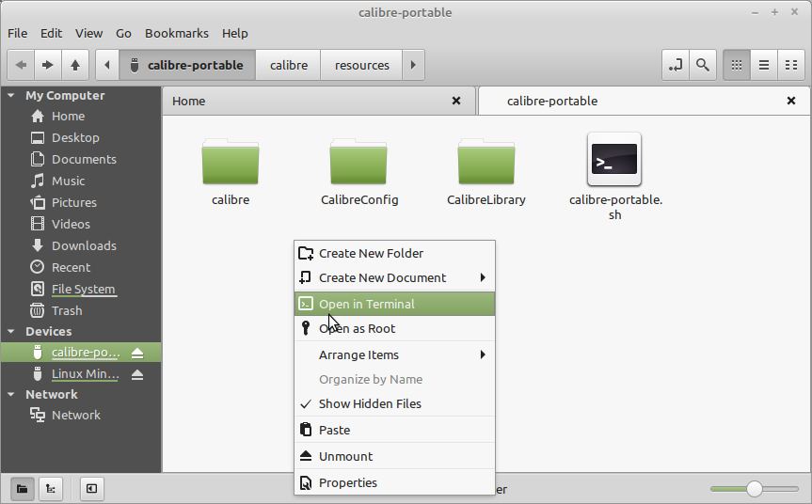Image resolution: width=812 pixels, height=504 pixels.
Task: Go forward with the right arrow button
Action: tap(48, 65)
